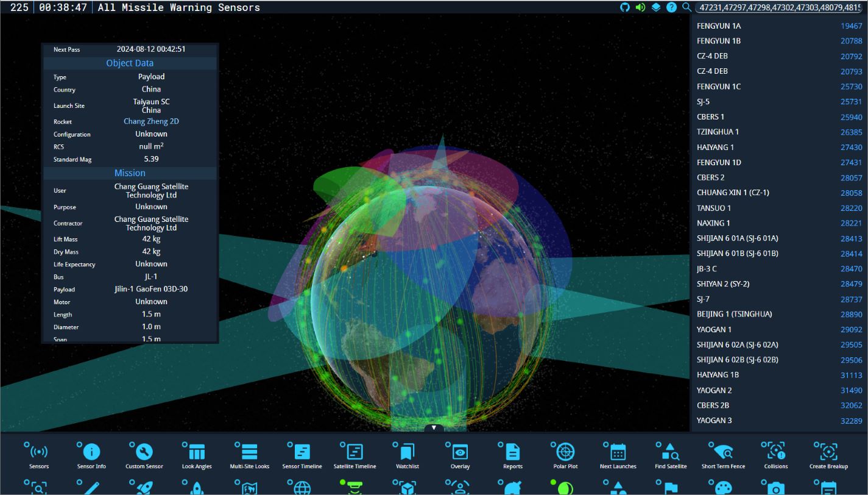
Task: Collapse the Object Data section header
Action: [x=130, y=63]
